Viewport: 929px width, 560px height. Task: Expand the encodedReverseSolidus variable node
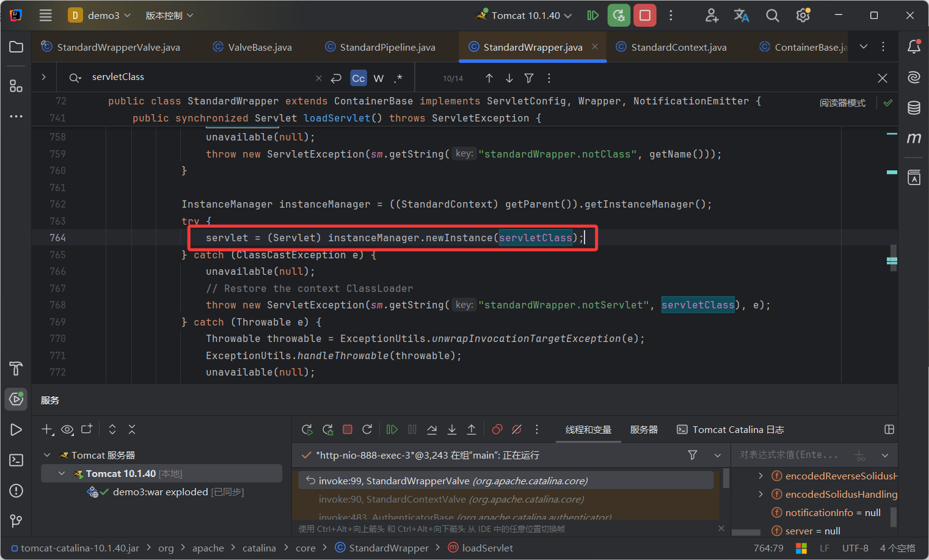(x=760, y=476)
